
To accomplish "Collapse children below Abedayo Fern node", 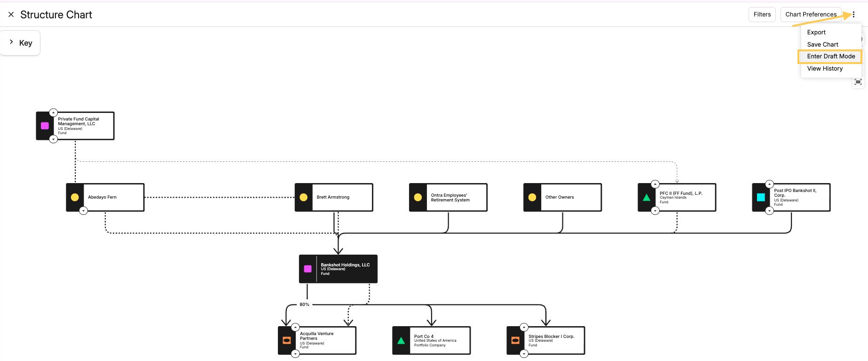I will 83,211.
